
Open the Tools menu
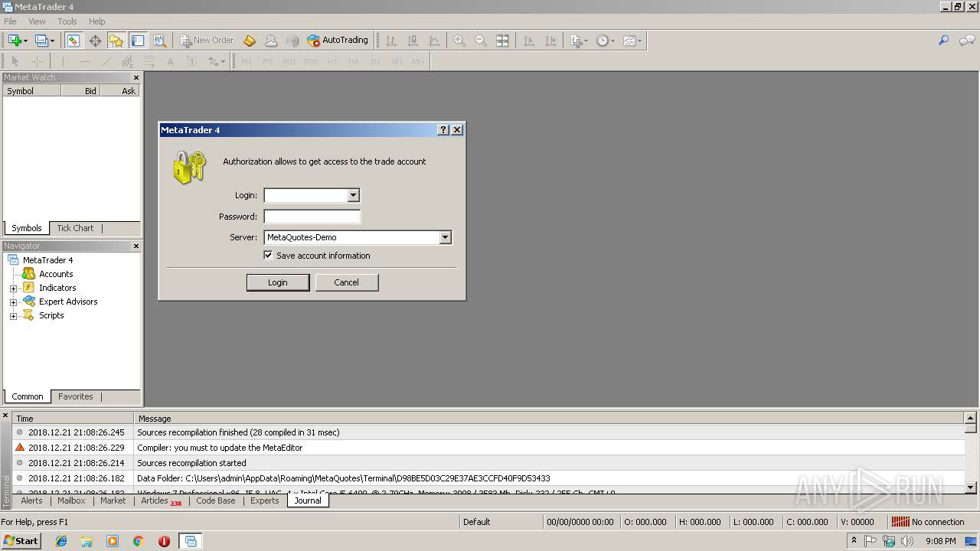pyautogui.click(x=67, y=21)
